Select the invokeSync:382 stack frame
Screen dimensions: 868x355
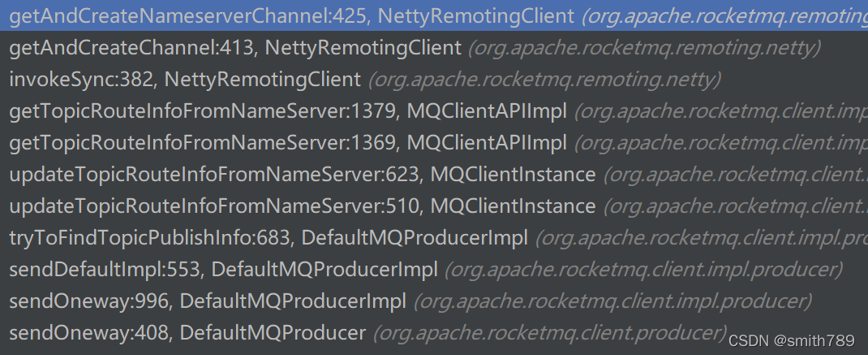pos(434,80)
